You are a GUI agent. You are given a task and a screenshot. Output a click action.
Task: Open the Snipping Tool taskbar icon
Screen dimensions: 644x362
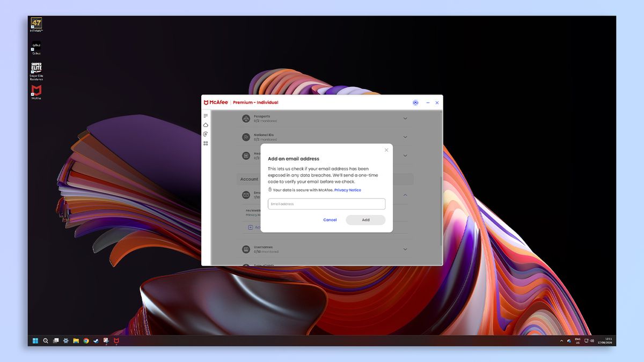click(106, 341)
